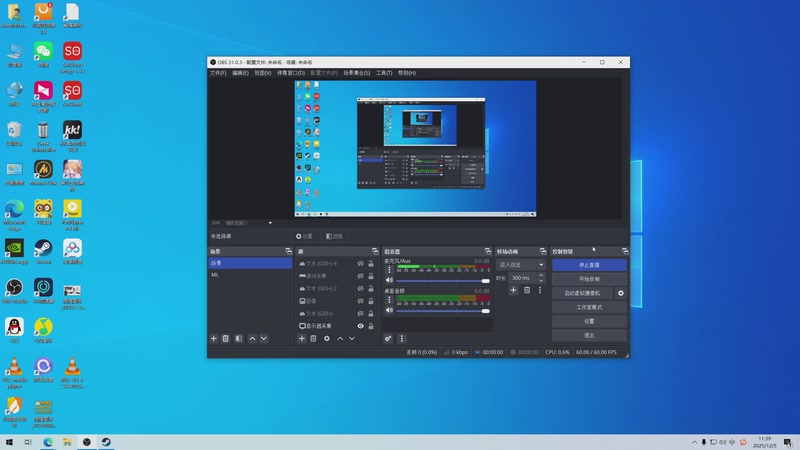Mute the 桌面音频 channel
The image size is (800, 450).
tap(389, 310)
